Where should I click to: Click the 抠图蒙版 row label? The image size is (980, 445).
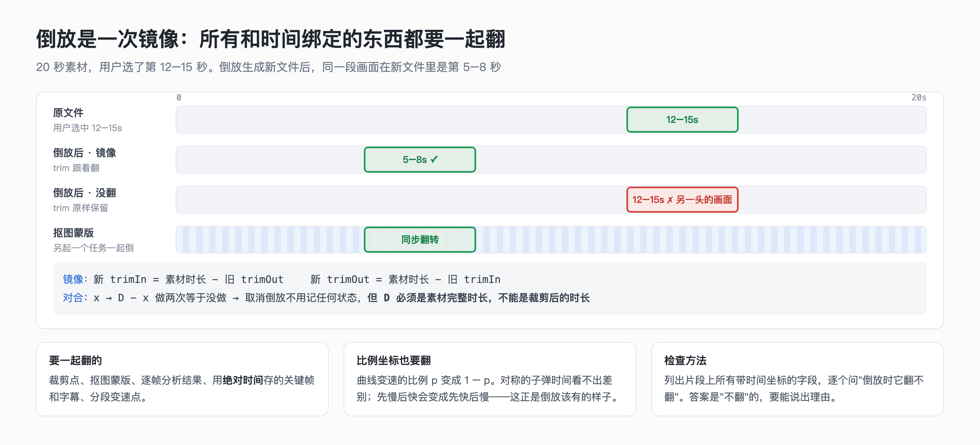[x=73, y=233]
